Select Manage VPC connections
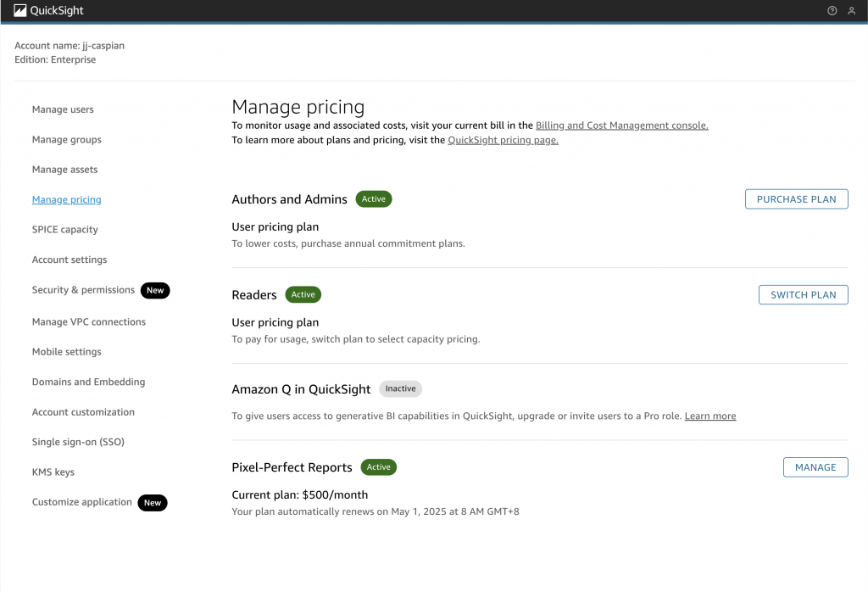 click(x=88, y=322)
